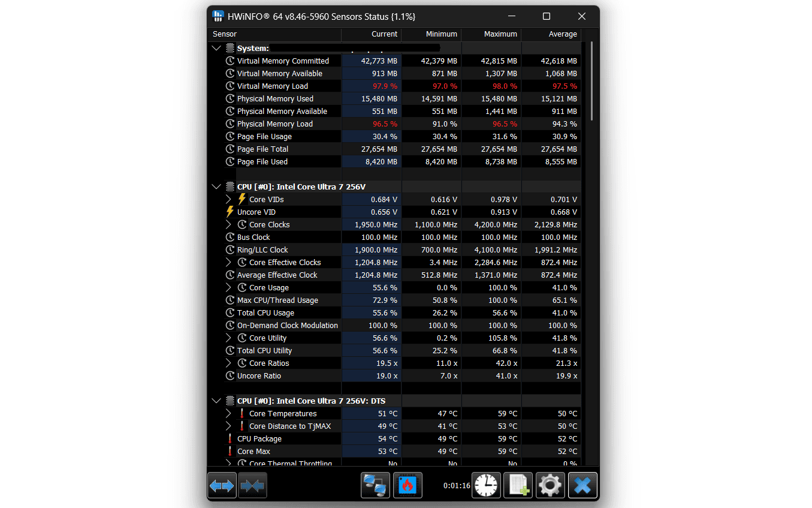812x508 pixels.
Task: Select the On-Demand Clock Modulation row label
Action: 288,326
